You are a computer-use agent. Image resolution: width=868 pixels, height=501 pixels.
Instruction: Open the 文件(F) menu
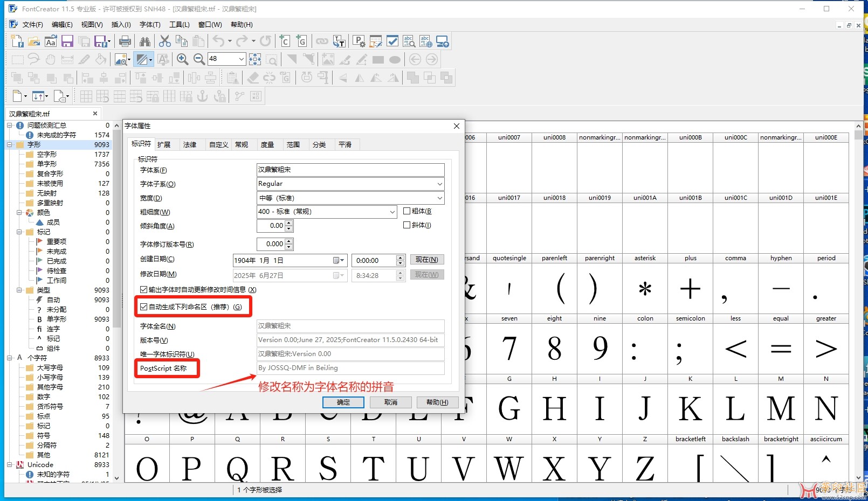point(32,25)
